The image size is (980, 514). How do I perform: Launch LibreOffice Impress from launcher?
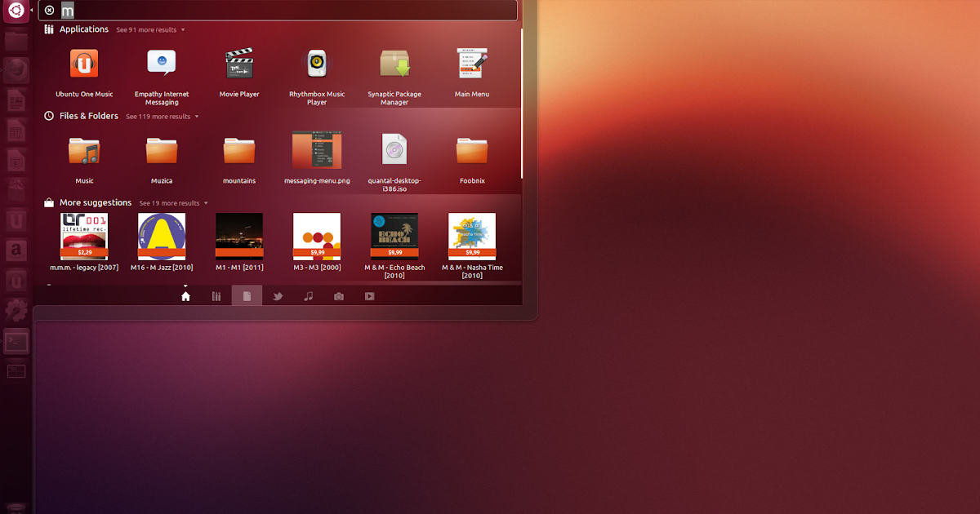[x=16, y=161]
